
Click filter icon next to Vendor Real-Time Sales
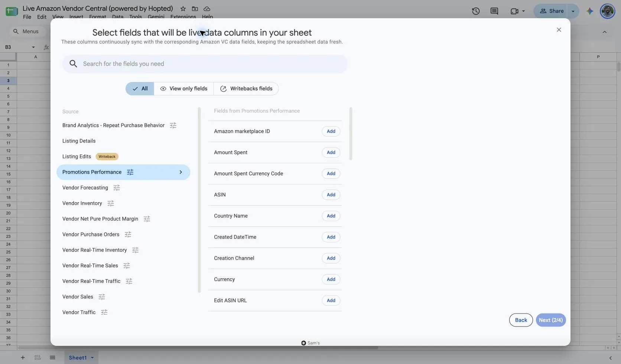[127, 266]
